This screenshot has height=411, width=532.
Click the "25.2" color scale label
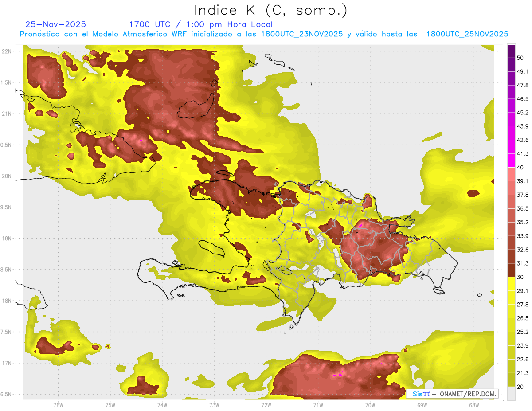(523, 332)
